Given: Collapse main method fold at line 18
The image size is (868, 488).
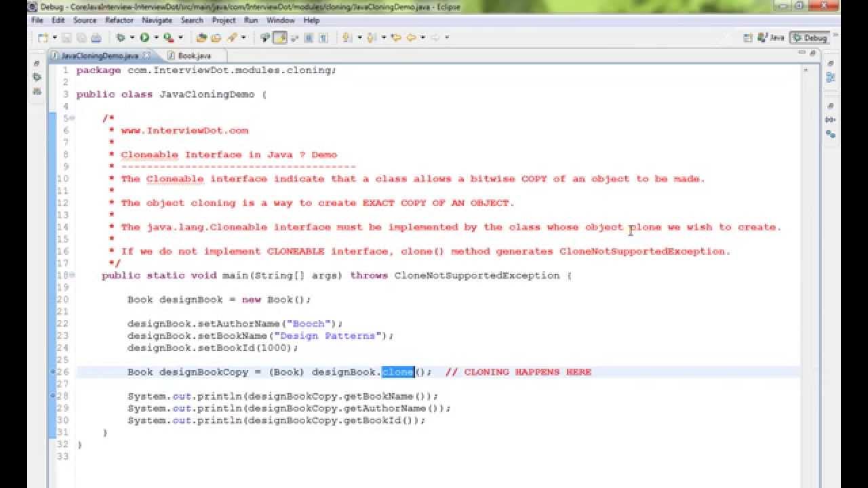Looking at the screenshot, I should click(73, 275).
